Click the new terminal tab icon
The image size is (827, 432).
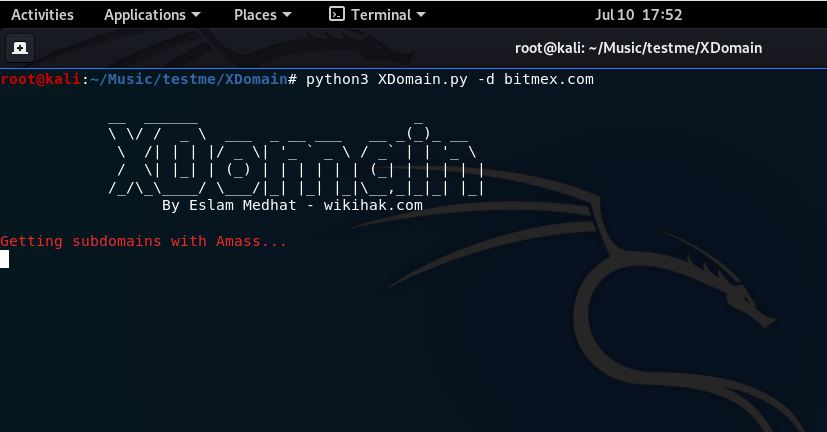[x=20, y=49]
